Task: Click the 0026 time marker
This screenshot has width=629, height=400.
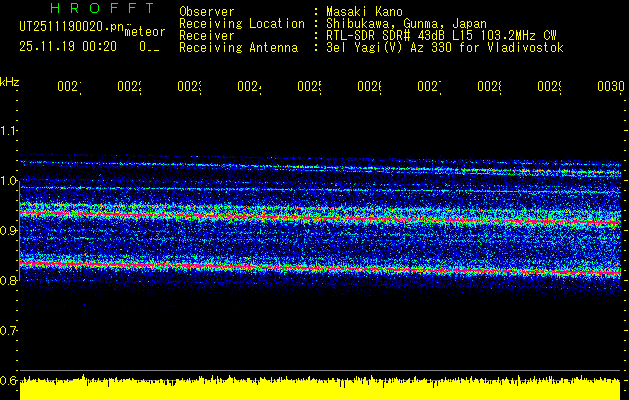Action: (x=369, y=86)
